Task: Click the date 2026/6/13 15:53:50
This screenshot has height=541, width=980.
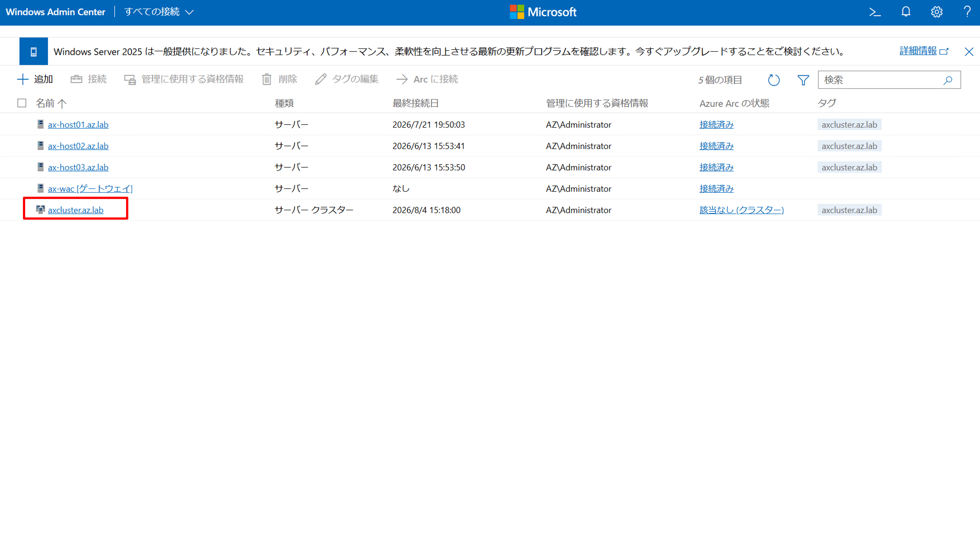Action: (428, 167)
